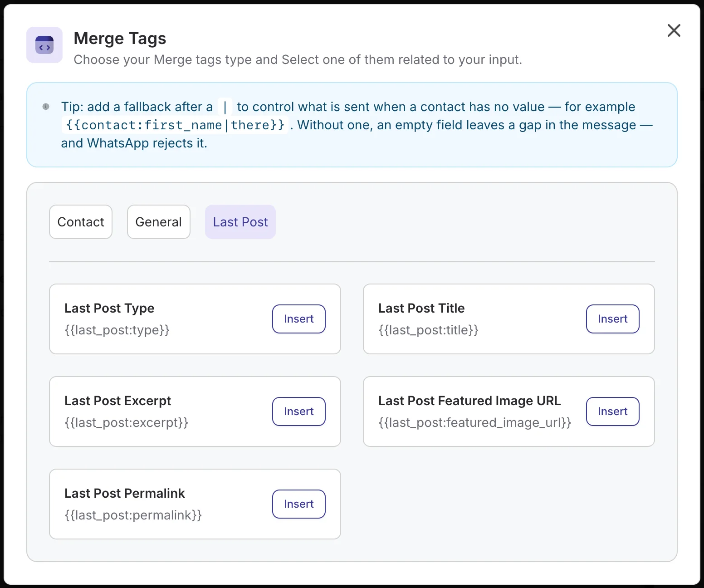This screenshot has height=588, width=704.
Task: Insert Last Post Featured Image URL tag
Action: coord(613,412)
